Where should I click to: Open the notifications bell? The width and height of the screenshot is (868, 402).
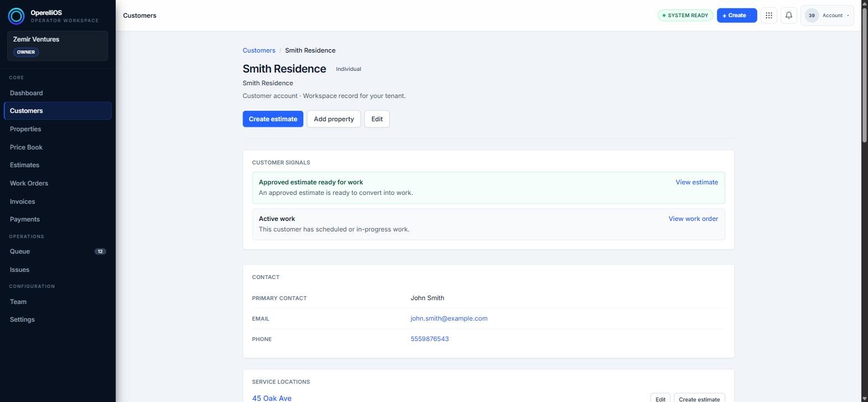(789, 16)
